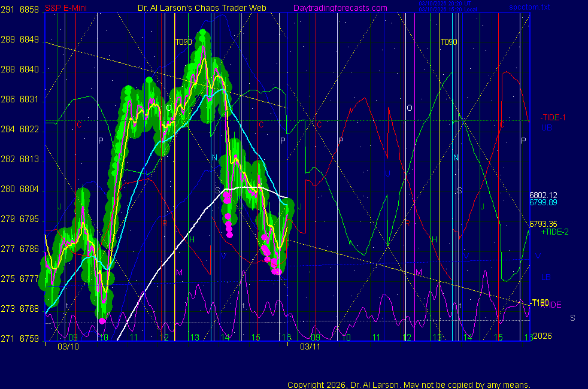Click the blue UB band label

546,127
